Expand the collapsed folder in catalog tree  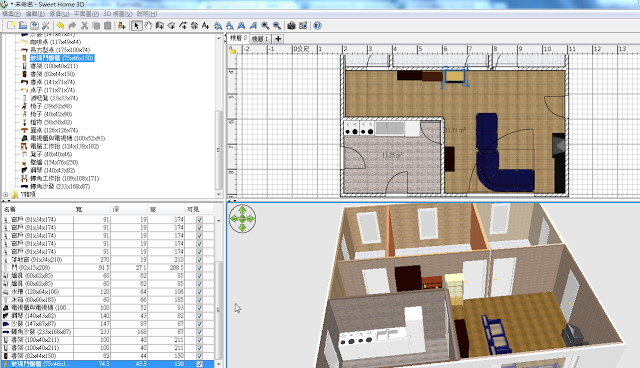tap(6, 195)
